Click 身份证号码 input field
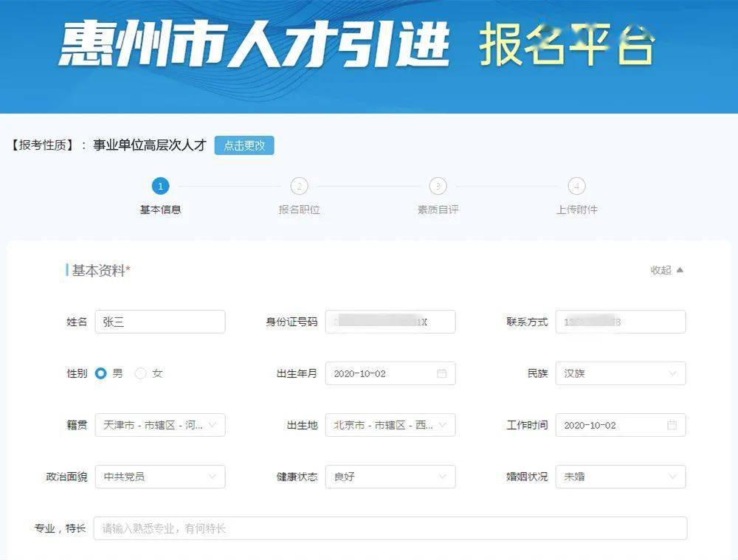Viewport: 738px width, 560px height. click(390, 322)
